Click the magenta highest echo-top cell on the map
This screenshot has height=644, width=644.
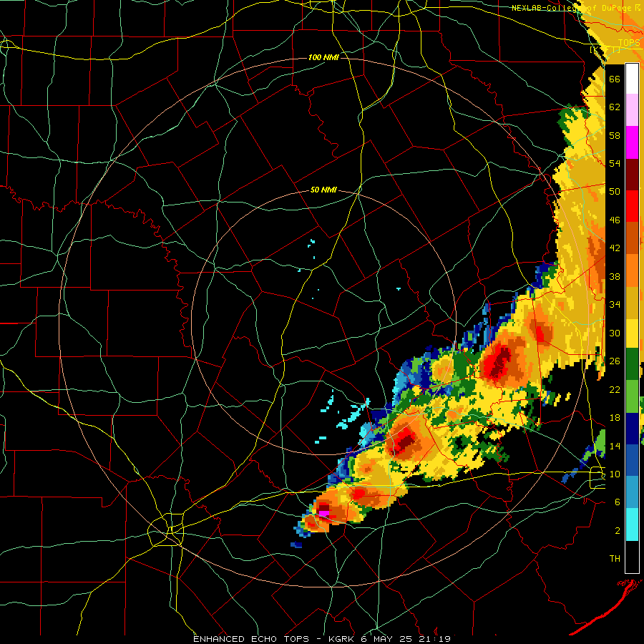[324, 513]
